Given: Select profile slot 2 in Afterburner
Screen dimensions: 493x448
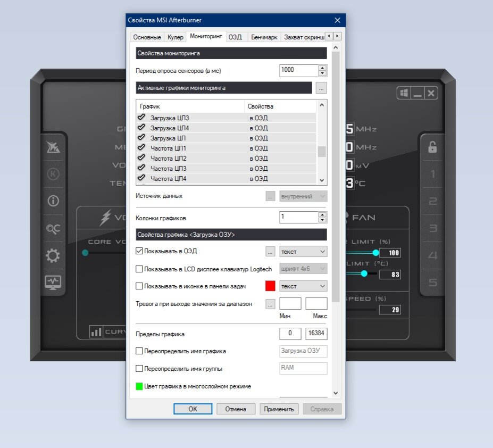Looking at the screenshot, I should [432, 201].
